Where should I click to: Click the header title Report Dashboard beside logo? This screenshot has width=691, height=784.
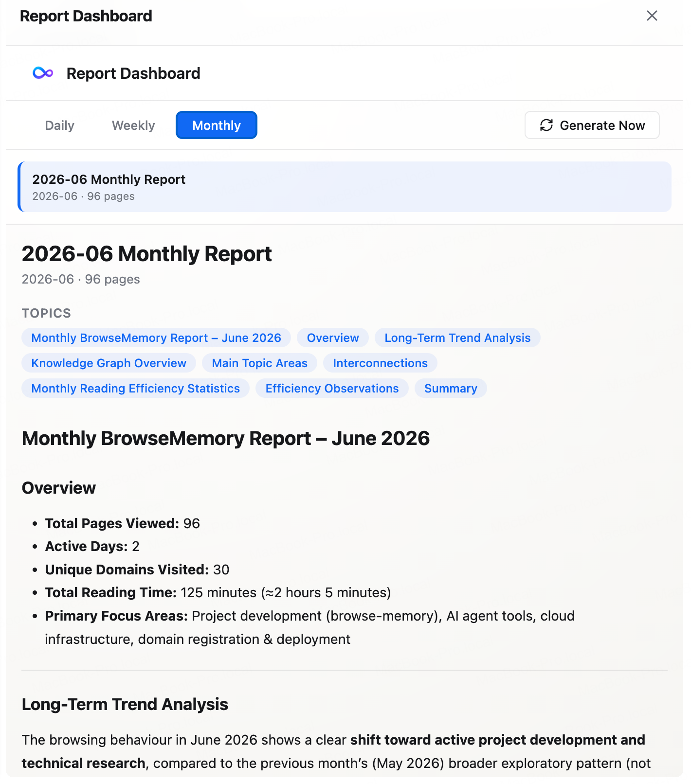click(133, 73)
